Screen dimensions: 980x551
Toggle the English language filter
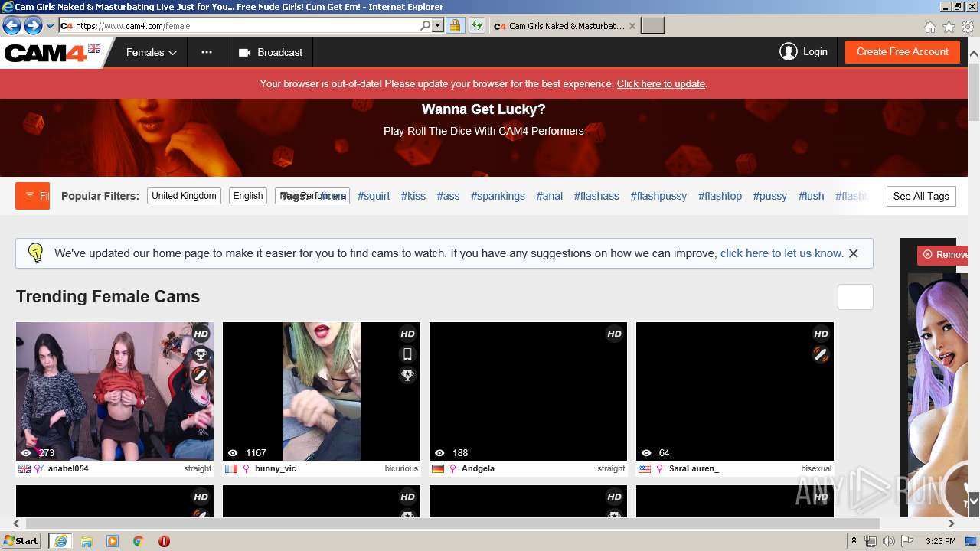click(x=248, y=196)
